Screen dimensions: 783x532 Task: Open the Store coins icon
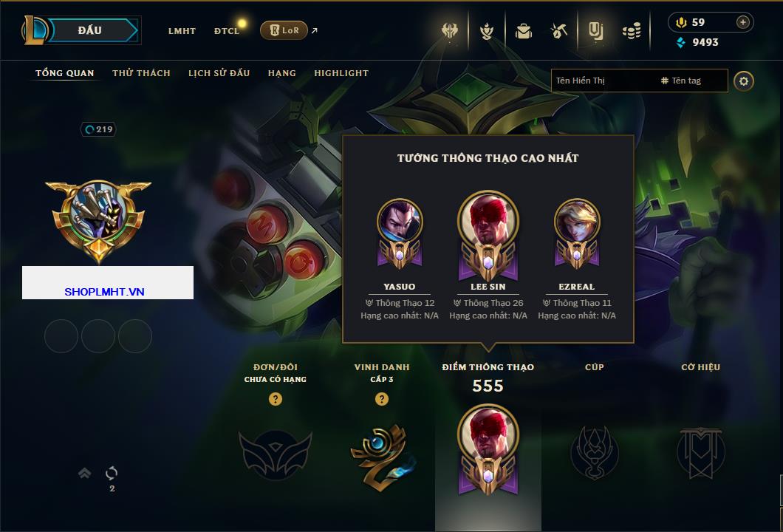(x=632, y=32)
